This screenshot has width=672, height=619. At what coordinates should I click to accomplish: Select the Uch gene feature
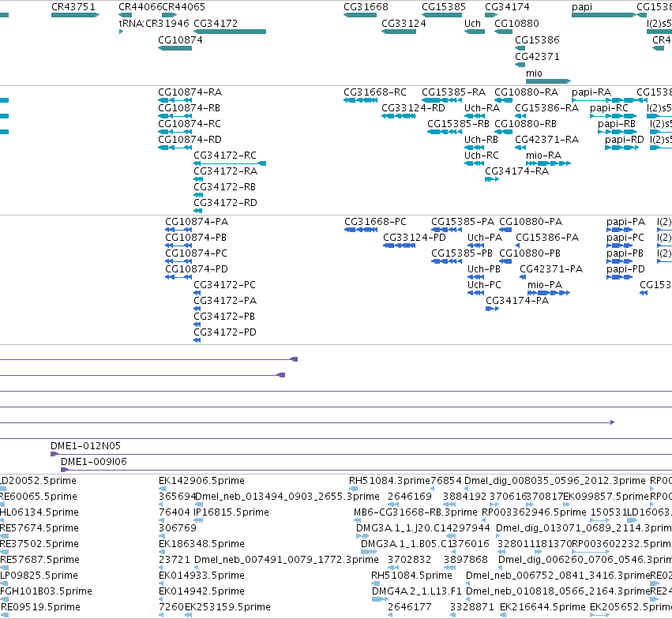[x=475, y=32]
